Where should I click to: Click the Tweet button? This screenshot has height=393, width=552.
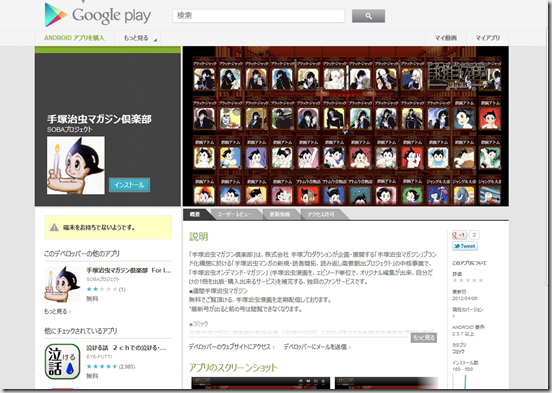465,246
